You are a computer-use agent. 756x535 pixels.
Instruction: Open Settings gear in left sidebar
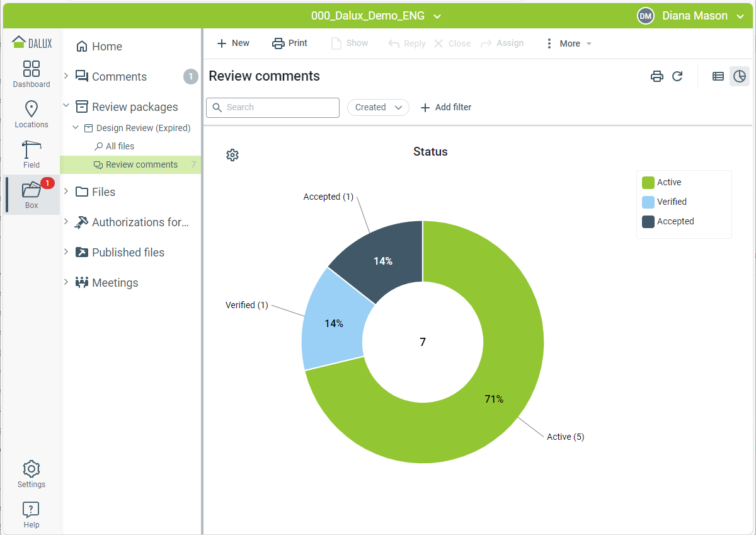(x=31, y=474)
